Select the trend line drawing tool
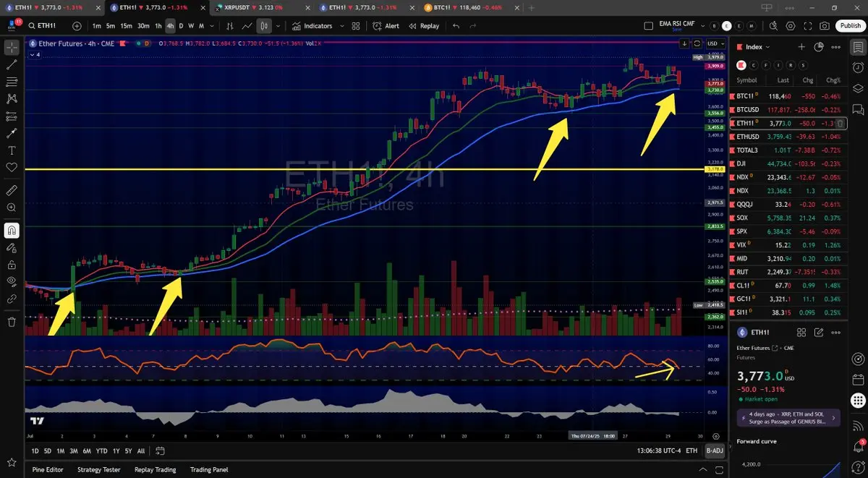This screenshot has width=868, height=478. [x=12, y=64]
